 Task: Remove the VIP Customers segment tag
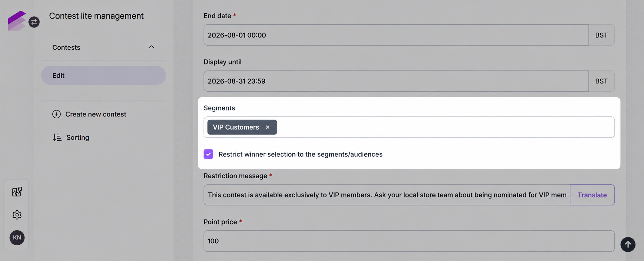pos(268,127)
